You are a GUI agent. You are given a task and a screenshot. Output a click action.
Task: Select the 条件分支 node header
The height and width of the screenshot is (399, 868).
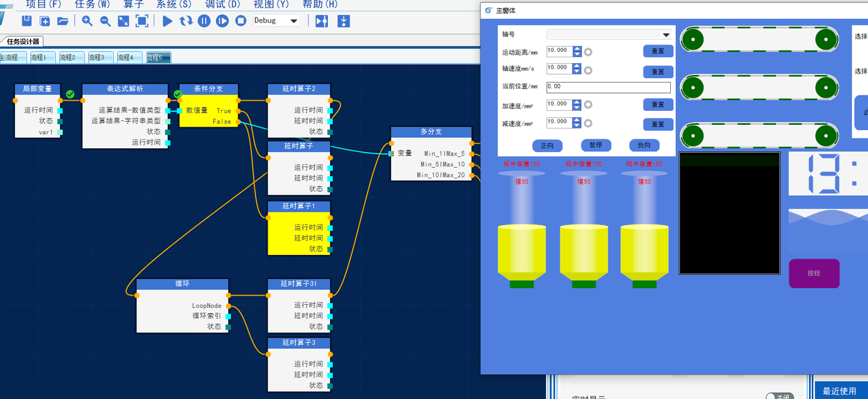point(209,89)
